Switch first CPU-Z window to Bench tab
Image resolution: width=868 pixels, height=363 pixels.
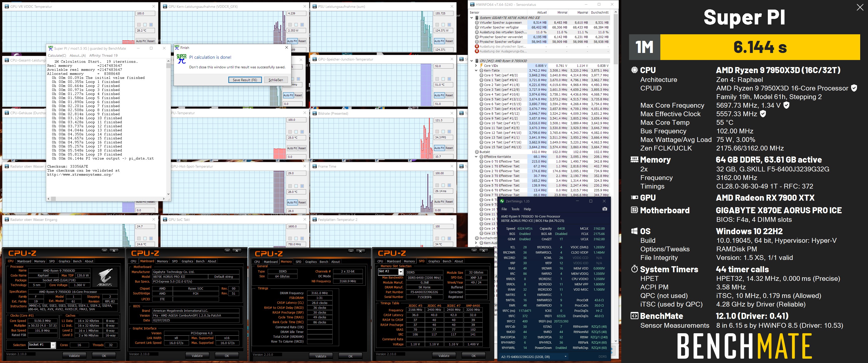click(77, 261)
